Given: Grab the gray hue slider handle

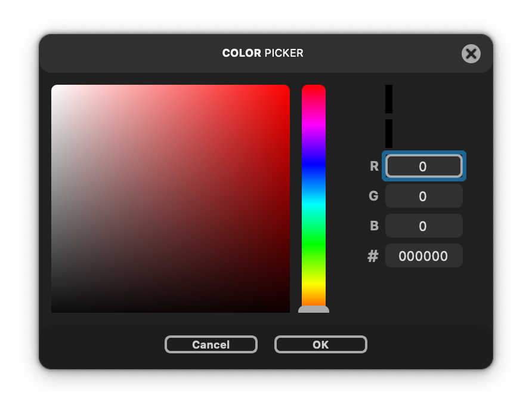Looking at the screenshot, I should [x=314, y=309].
